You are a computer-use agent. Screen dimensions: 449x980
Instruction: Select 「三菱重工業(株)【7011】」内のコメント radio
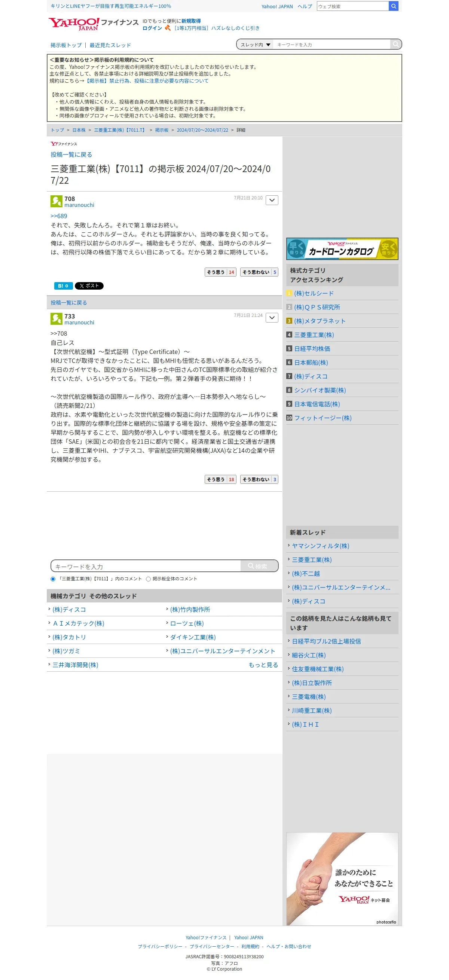(x=53, y=579)
